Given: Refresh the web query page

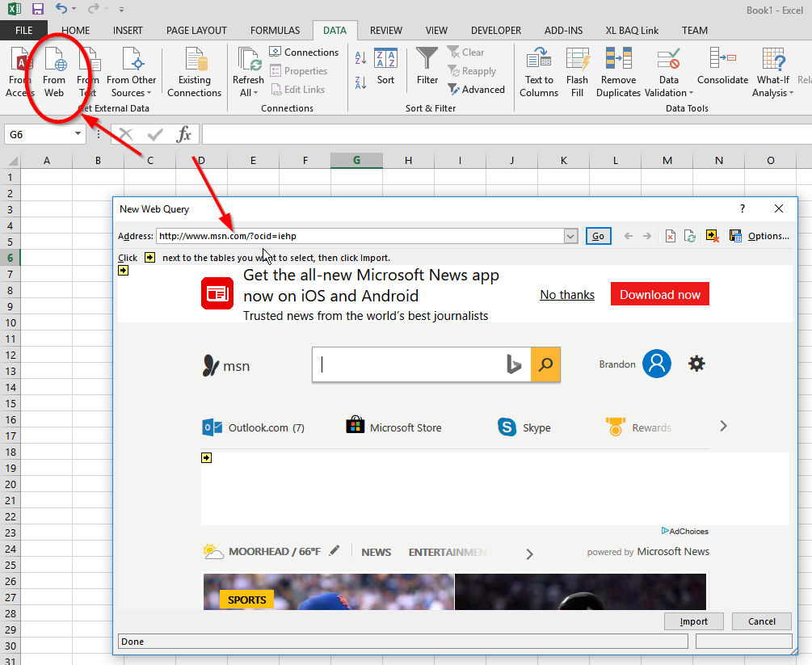Looking at the screenshot, I should pos(690,236).
